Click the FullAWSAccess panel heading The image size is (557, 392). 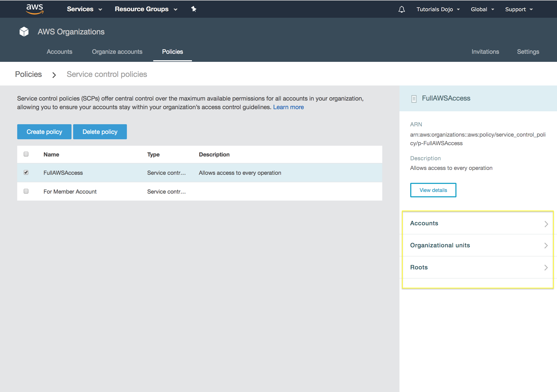446,98
